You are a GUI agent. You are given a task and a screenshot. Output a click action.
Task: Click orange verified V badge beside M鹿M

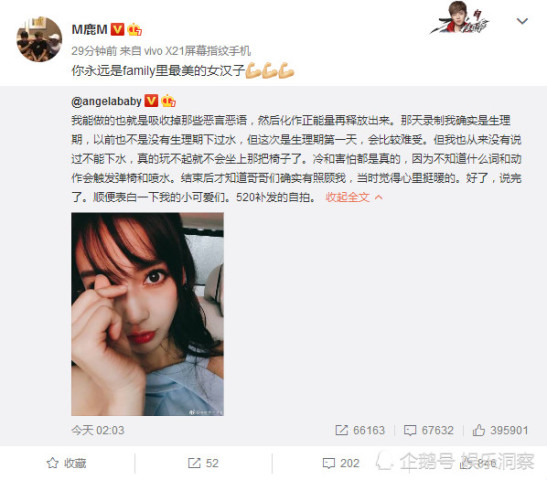[x=117, y=29]
